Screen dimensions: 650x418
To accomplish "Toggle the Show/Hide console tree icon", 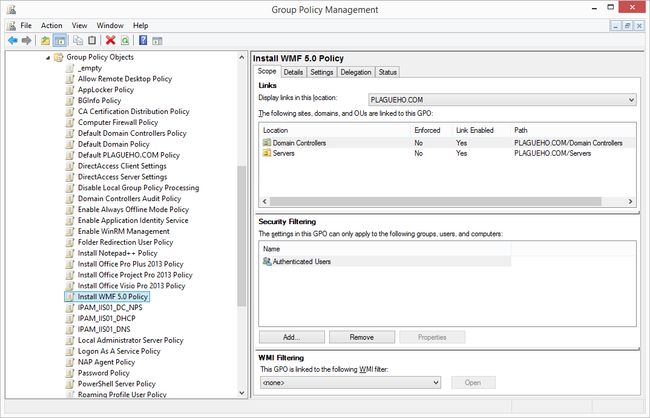I will click(60, 40).
